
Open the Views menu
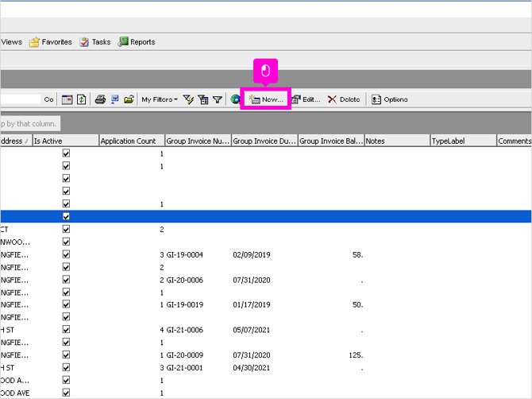pyautogui.click(x=12, y=42)
